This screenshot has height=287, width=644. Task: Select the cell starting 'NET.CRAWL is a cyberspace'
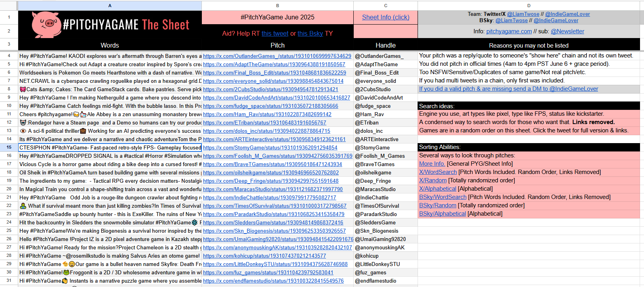point(110,81)
